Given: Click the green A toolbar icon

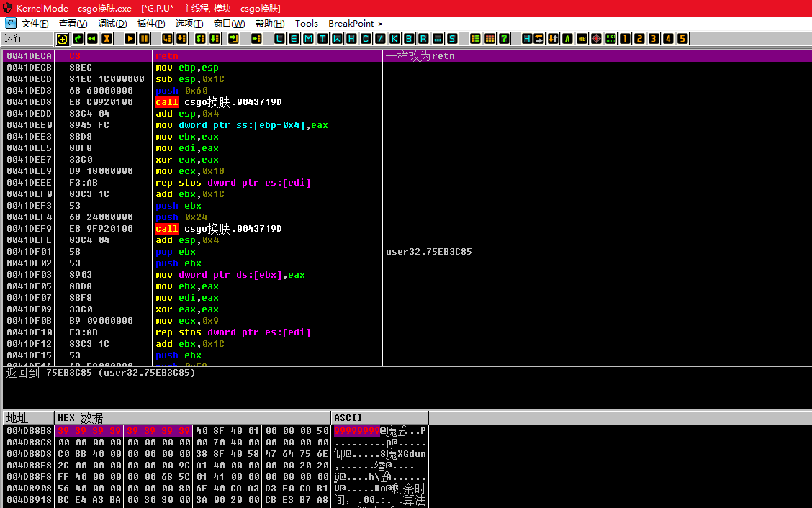Looking at the screenshot, I should click(x=567, y=39).
